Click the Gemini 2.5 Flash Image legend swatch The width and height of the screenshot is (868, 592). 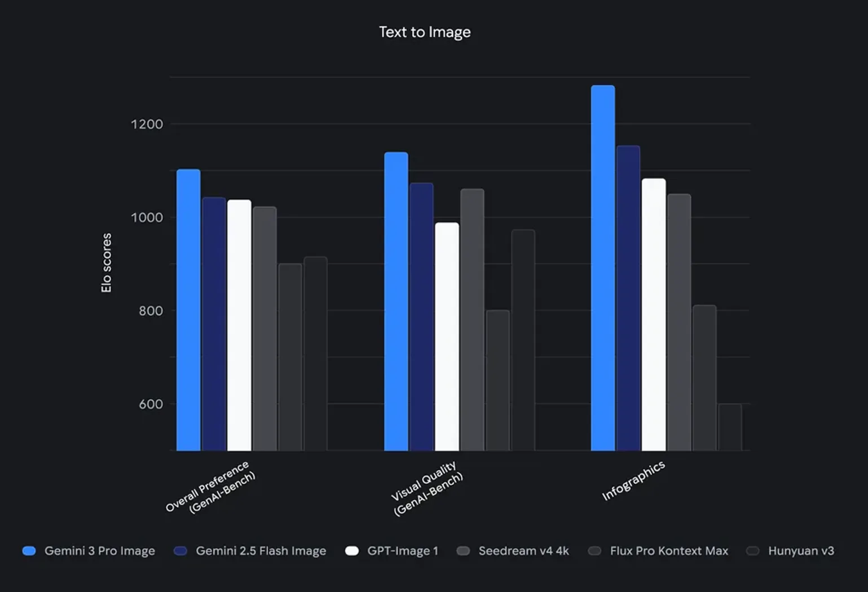point(180,551)
